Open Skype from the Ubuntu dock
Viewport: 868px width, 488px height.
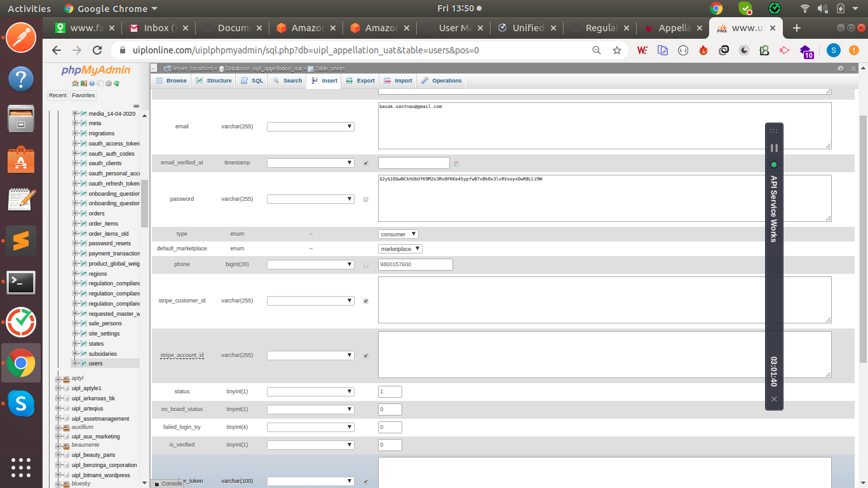pos(21,403)
